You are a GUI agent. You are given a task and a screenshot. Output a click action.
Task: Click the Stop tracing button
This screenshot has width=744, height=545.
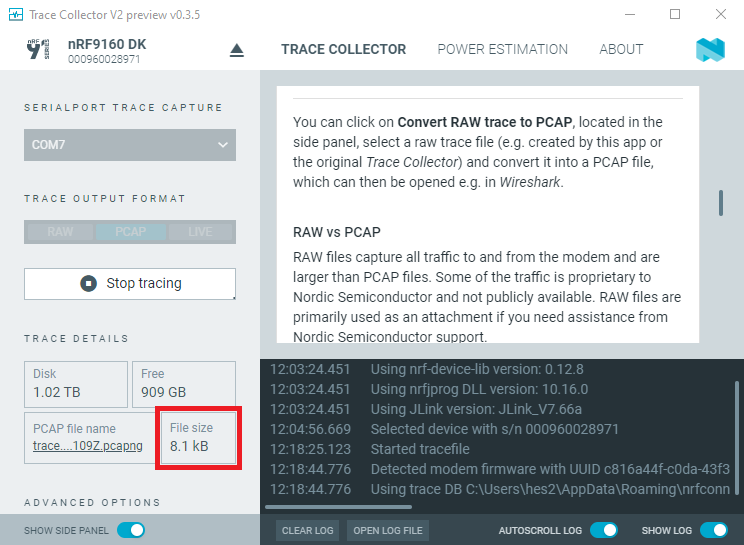pyautogui.click(x=130, y=284)
